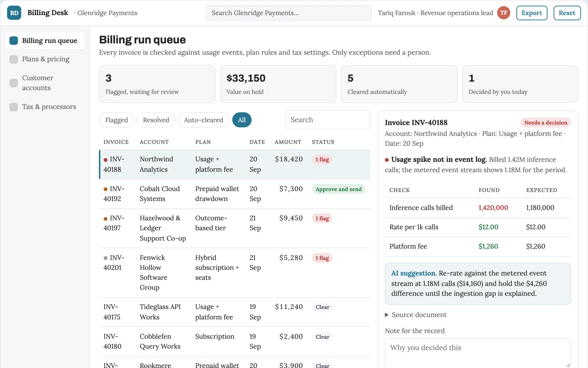Go to Plans & pricing section
This screenshot has width=588, height=368.
(x=45, y=59)
